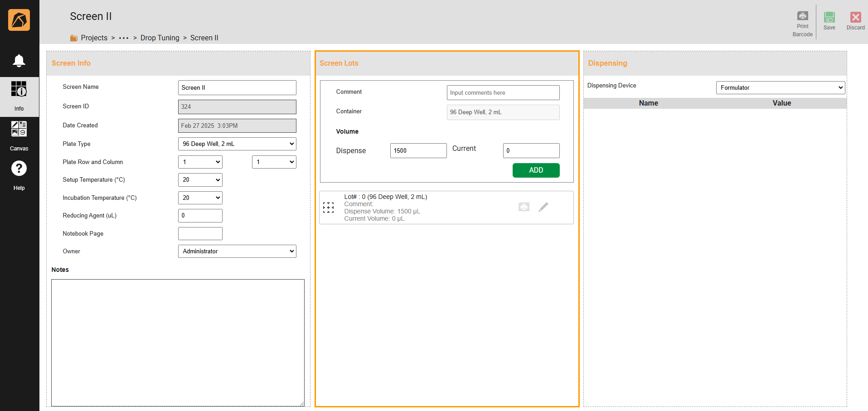Click the drag handle icon on Lot# 0
The width and height of the screenshot is (868, 411).
pos(328,208)
